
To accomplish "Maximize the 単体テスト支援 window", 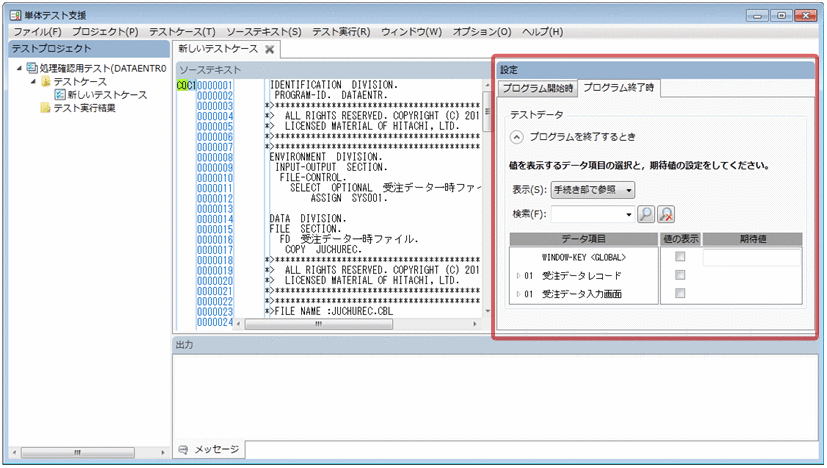I will [781, 16].
